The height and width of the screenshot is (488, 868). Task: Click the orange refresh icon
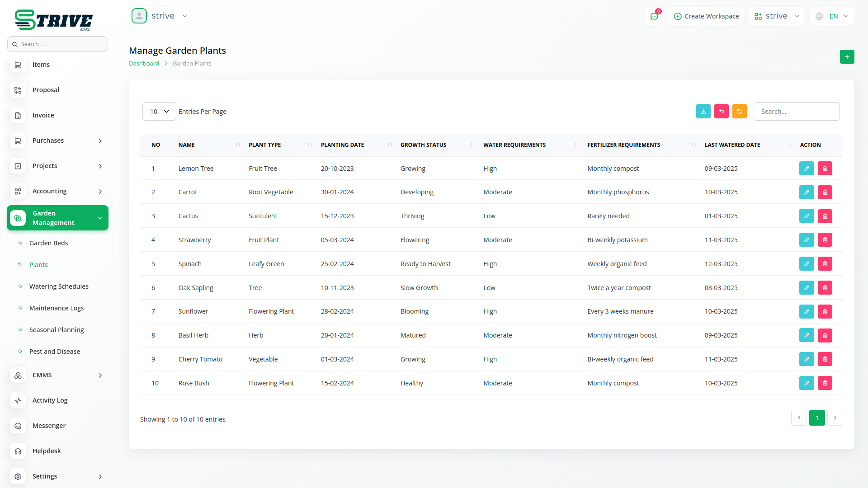pyautogui.click(x=739, y=112)
